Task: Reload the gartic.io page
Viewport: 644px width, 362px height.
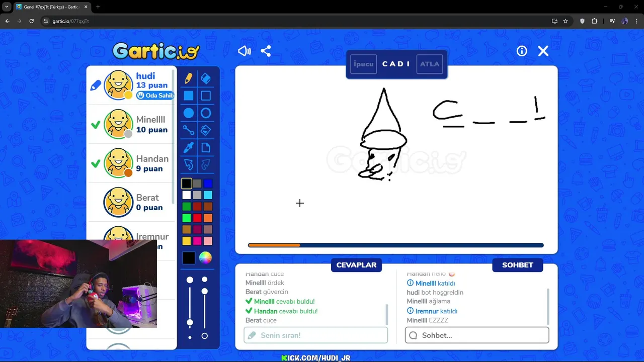Action: coord(31,21)
